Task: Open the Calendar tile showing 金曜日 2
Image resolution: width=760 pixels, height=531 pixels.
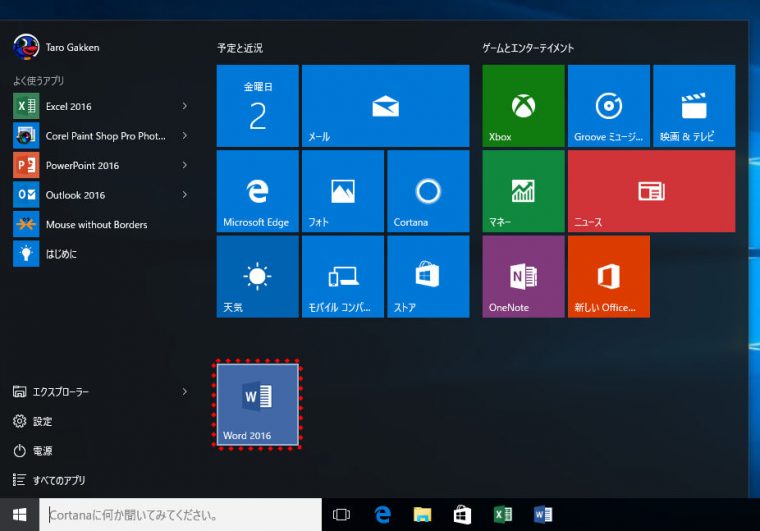Action: coord(257,106)
